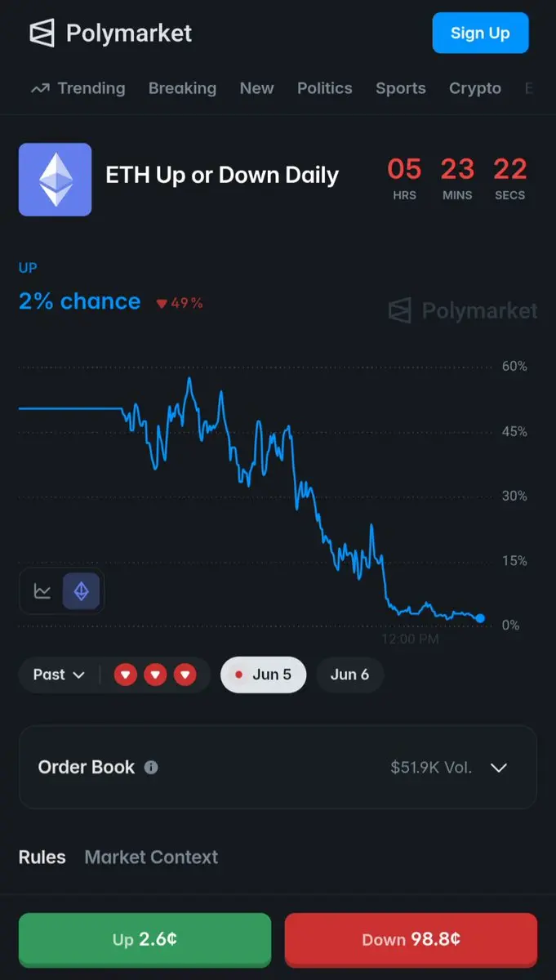Image resolution: width=556 pixels, height=980 pixels.
Task: Click the Trending arrow icon
Action: [40, 88]
